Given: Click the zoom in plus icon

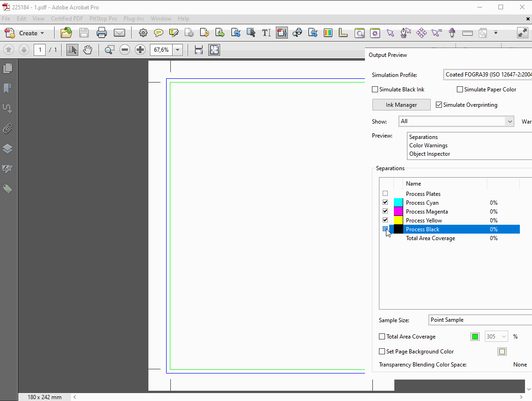Looking at the screenshot, I should pos(140,50).
